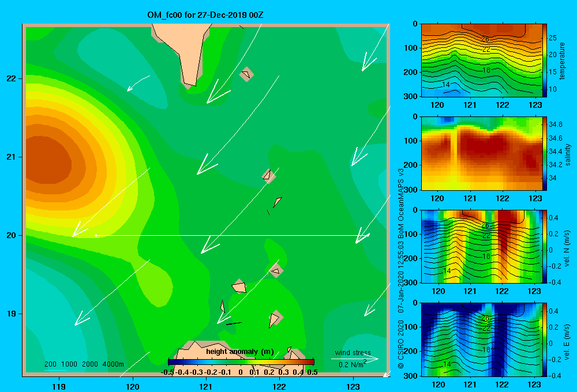Click the Taiwan landmass at the map top

tap(186, 51)
